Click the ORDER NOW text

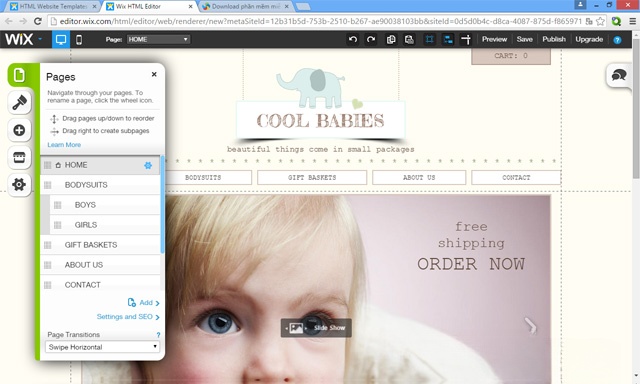coord(471,264)
